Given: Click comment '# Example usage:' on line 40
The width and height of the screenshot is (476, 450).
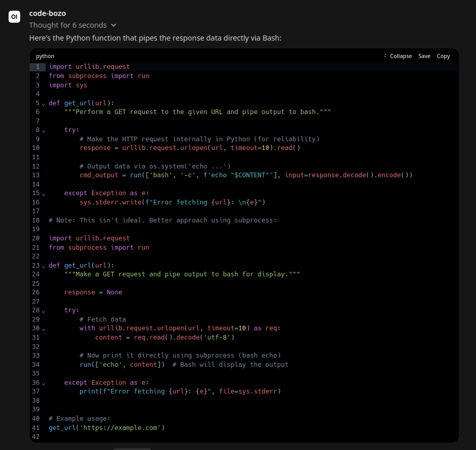Looking at the screenshot, I should pyautogui.click(x=79, y=419).
